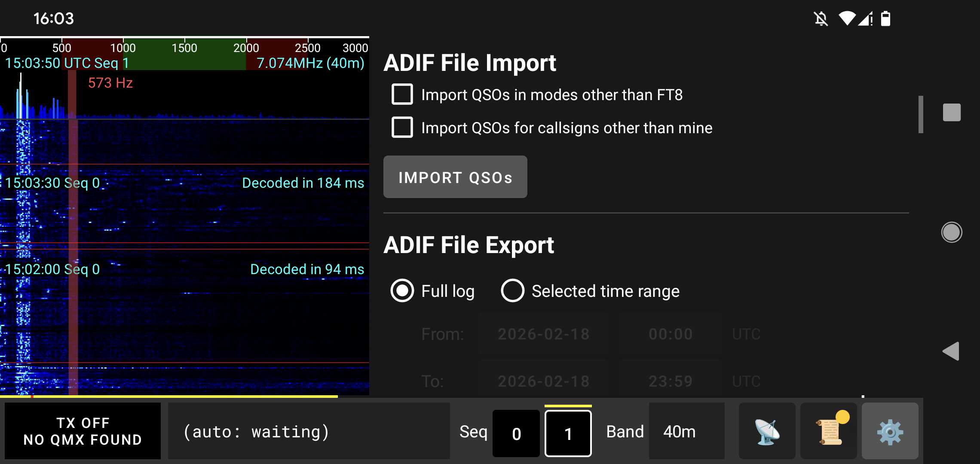Image resolution: width=980 pixels, height=464 pixels.
Task: Select the Selected time range radio option
Action: [x=512, y=291]
